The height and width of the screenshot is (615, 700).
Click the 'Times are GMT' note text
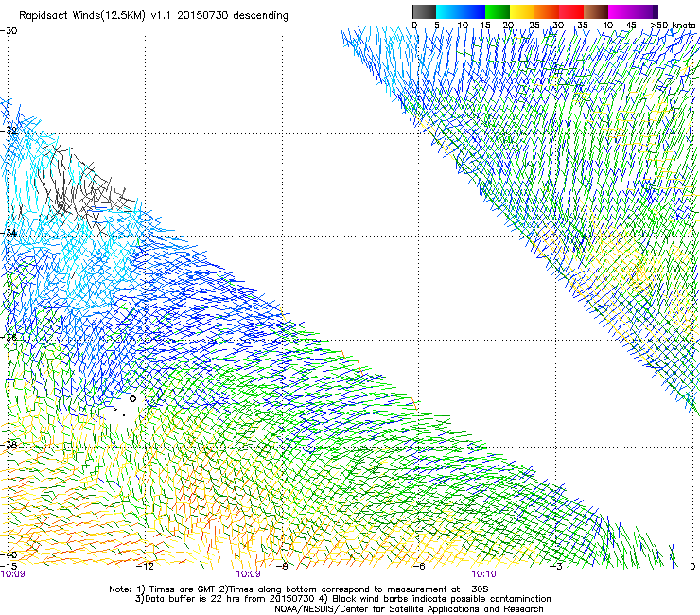tap(181, 589)
